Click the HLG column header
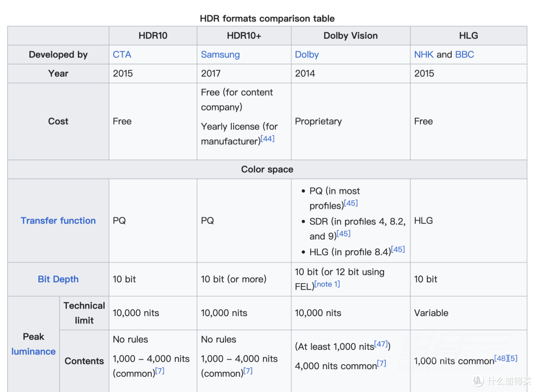 469,36
